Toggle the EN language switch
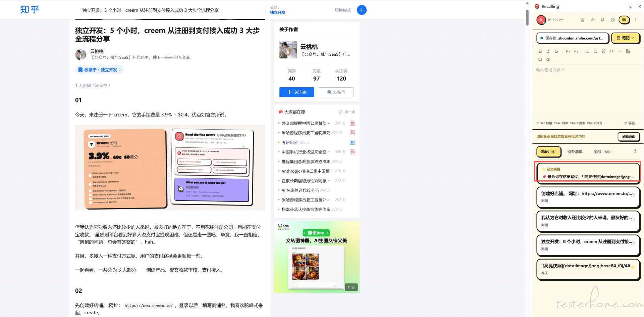 pyautogui.click(x=624, y=20)
